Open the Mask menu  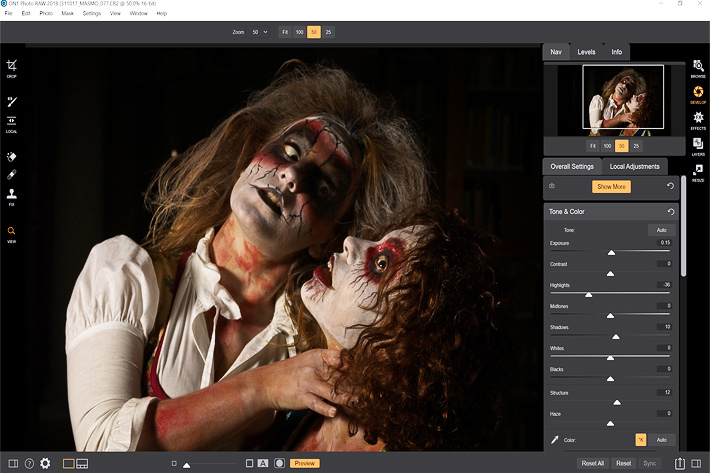coord(67,13)
